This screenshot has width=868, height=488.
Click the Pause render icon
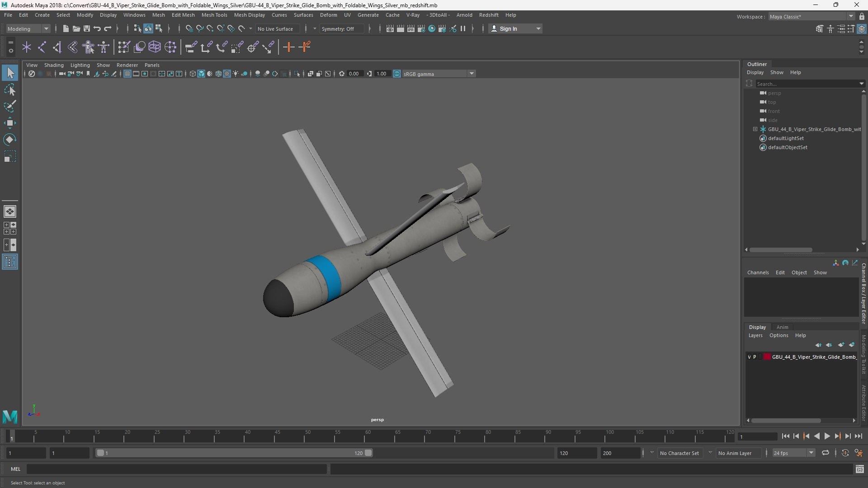[463, 28]
